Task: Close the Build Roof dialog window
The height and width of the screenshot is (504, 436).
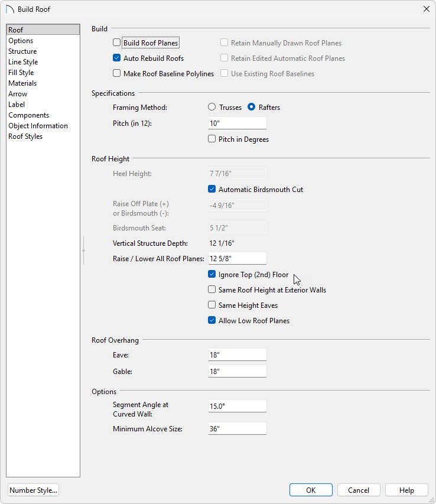Action: tap(426, 9)
